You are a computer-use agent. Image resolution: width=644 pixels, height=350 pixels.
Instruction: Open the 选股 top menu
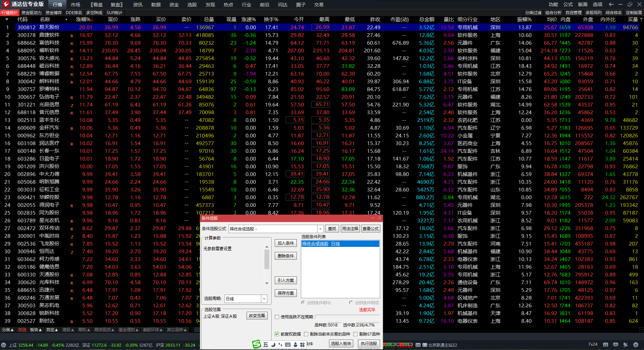pyautogui.click(x=192, y=5)
